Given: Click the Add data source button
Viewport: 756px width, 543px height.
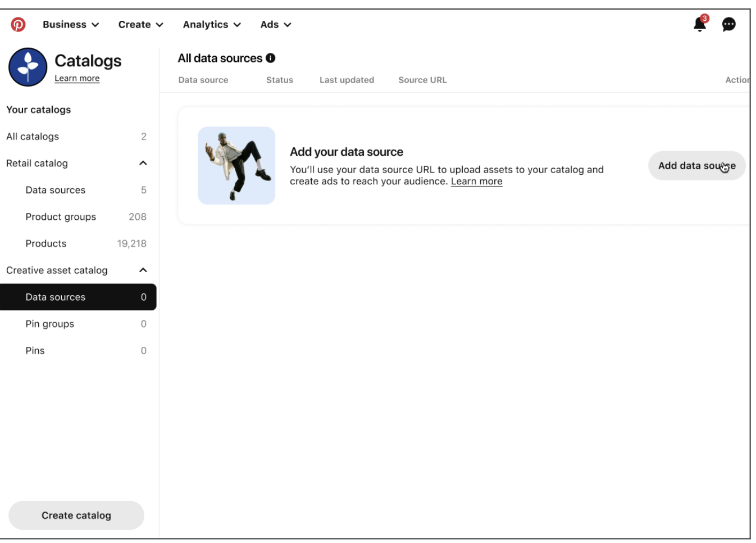Looking at the screenshot, I should 697,166.
